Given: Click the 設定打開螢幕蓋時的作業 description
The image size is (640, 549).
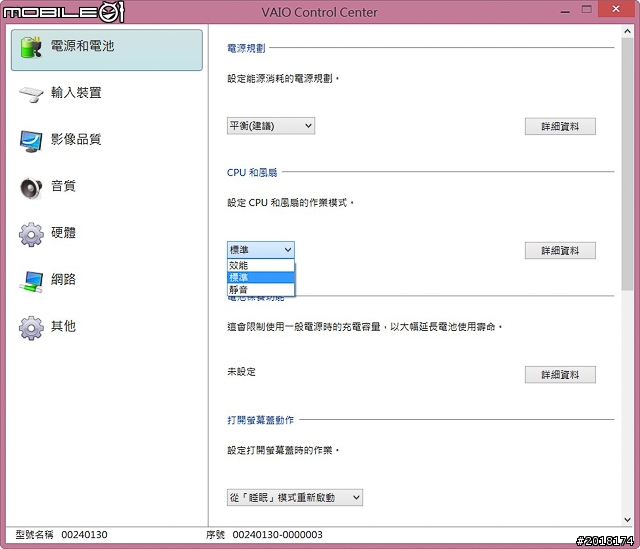Looking at the screenshot, I should (283, 450).
